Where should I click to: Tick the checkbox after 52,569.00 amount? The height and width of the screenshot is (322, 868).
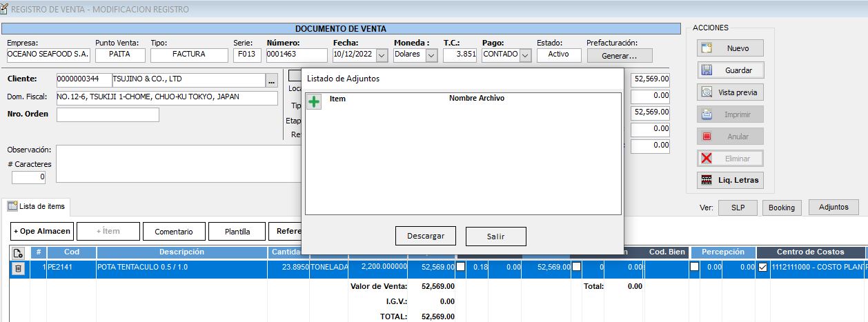coord(460,267)
